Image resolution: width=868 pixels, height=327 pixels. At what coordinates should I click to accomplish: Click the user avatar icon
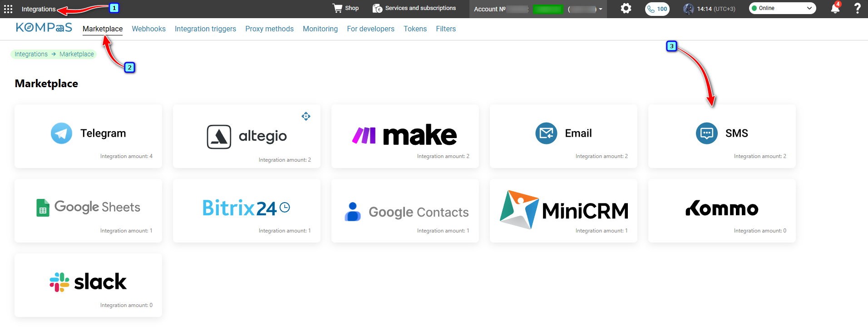689,9
